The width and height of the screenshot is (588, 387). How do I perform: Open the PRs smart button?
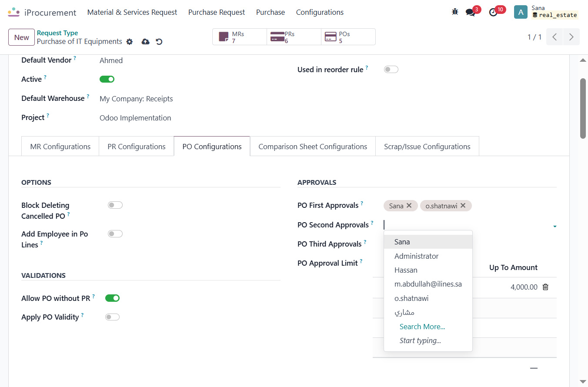(294, 37)
